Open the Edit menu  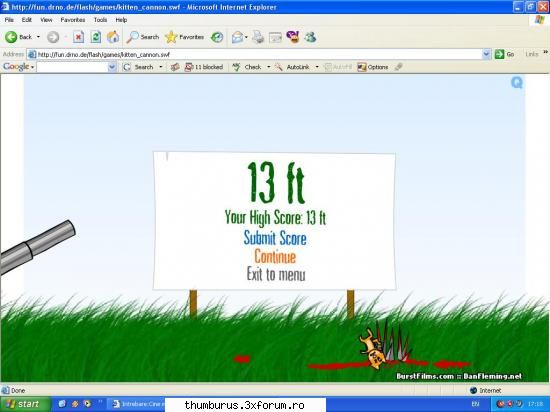[27, 20]
